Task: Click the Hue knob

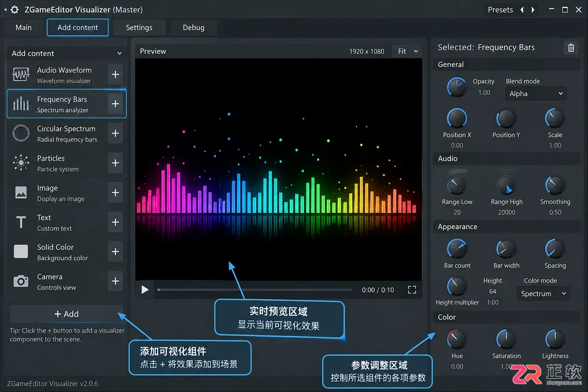Action: coord(457,339)
